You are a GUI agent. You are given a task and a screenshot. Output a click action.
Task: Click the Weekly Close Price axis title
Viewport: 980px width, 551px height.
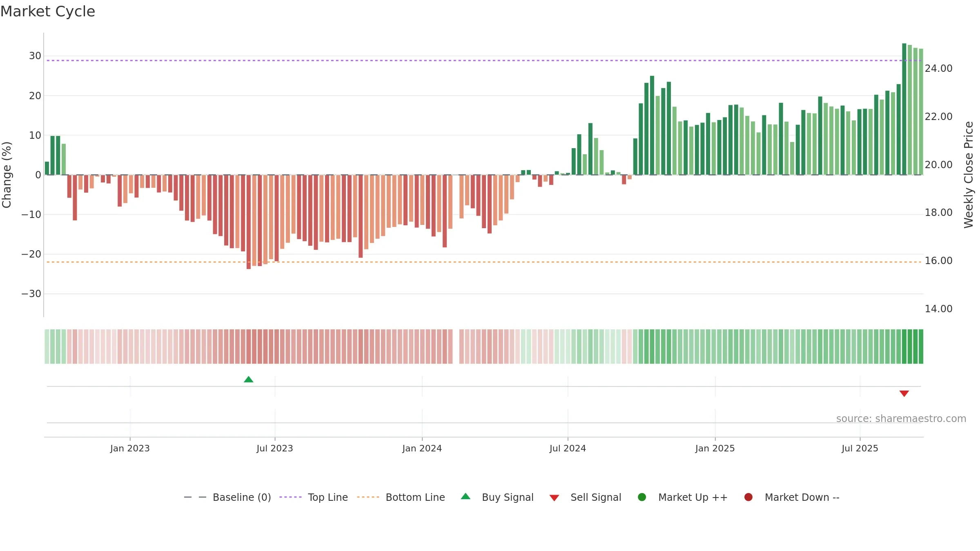tap(969, 175)
